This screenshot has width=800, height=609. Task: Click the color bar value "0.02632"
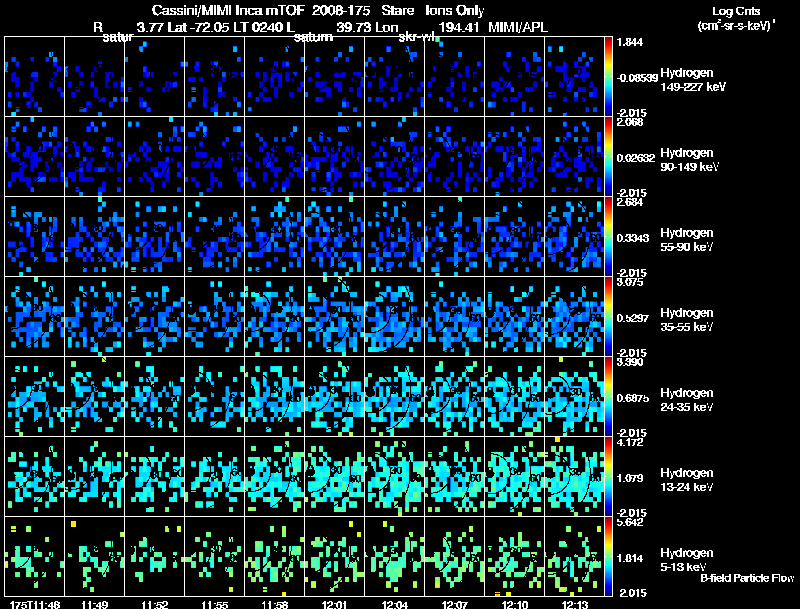(x=635, y=158)
